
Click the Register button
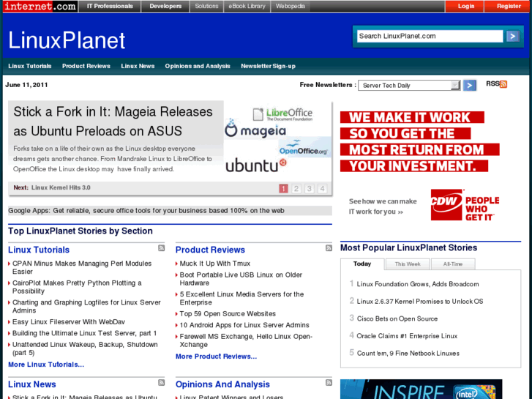pos(509,6)
